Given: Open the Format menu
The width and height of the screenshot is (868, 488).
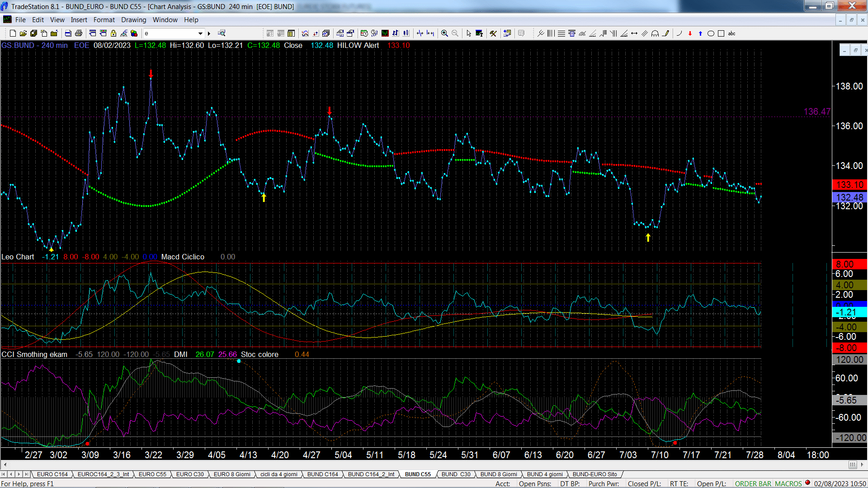Looking at the screenshot, I should pyautogui.click(x=104, y=20).
